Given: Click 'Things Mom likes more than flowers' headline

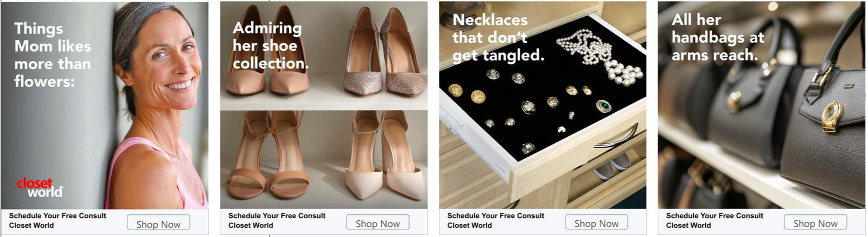Looking at the screenshot, I should point(53,55).
